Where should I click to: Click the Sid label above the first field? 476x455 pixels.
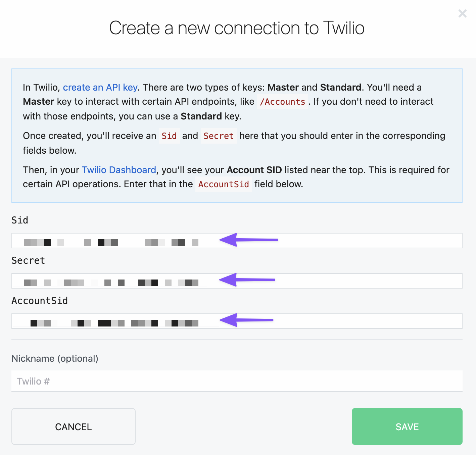[x=20, y=220]
